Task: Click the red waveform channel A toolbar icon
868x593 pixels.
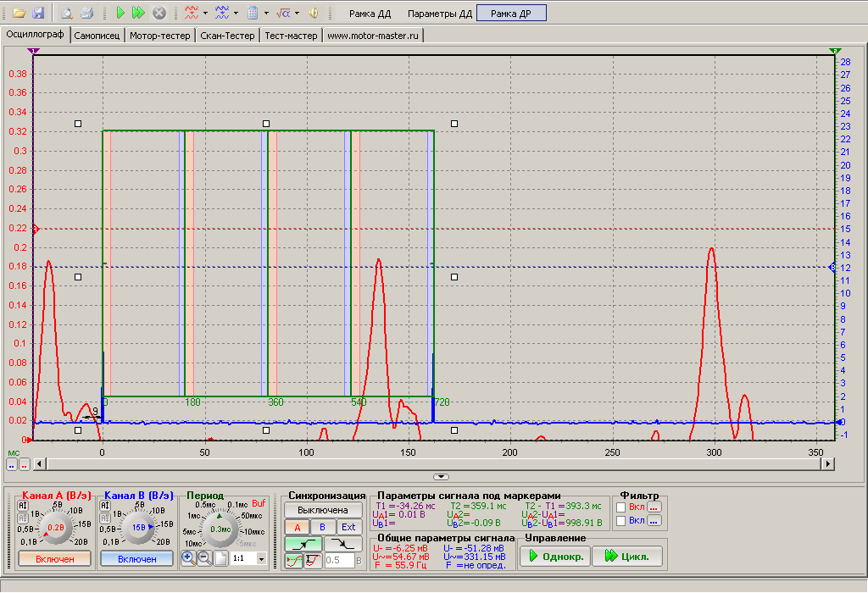Action: [192, 13]
